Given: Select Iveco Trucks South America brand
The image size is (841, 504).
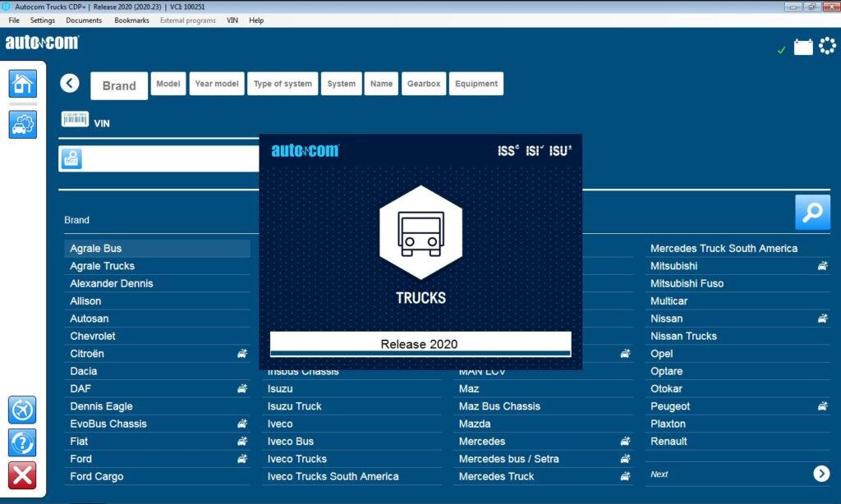Looking at the screenshot, I should click(x=352, y=476).
